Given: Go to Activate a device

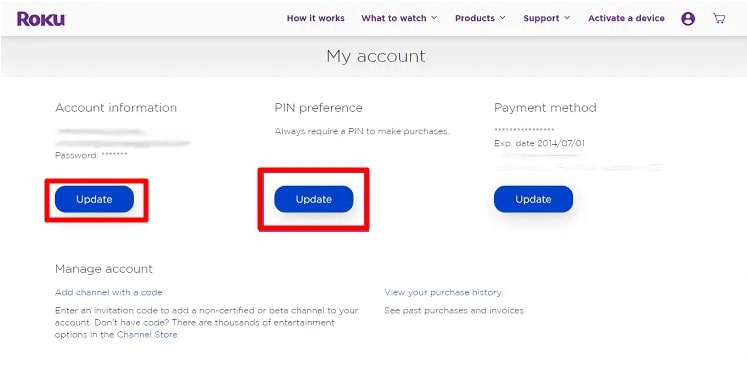Looking at the screenshot, I should pos(626,18).
